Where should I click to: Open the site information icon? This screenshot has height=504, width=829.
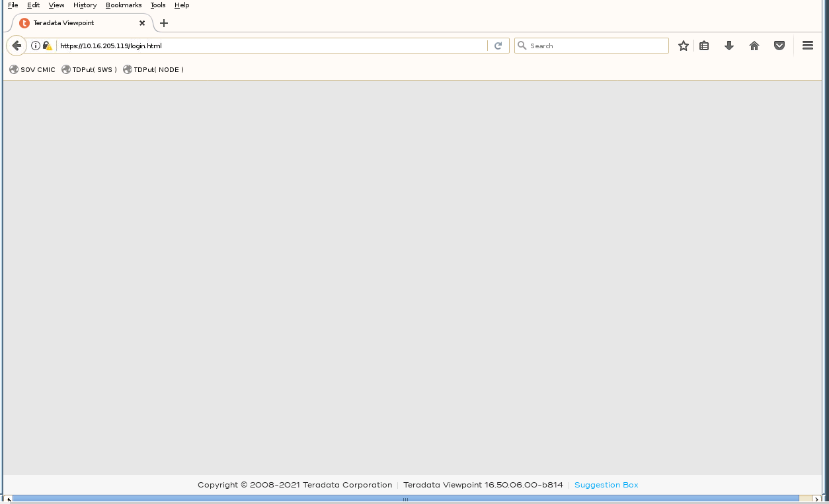pyautogui.click(x=36, y=46)
